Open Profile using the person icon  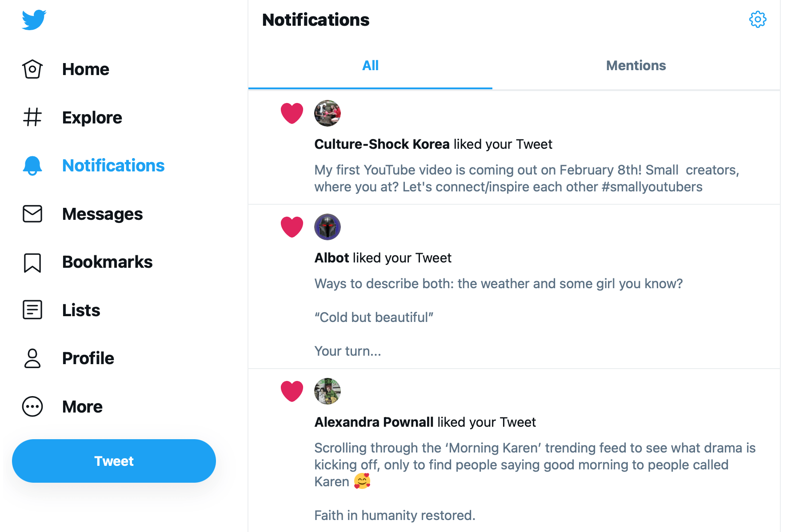click(32, 358)
